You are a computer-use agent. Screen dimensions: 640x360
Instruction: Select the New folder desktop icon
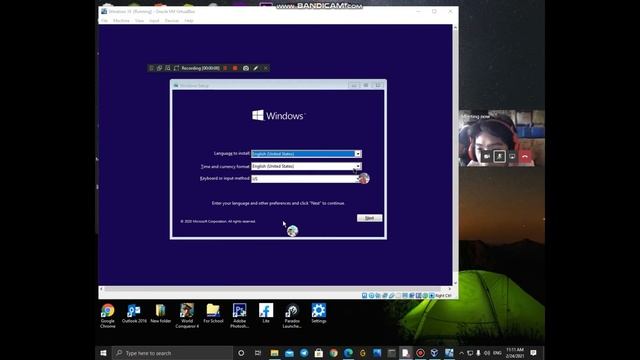[160, 314]
